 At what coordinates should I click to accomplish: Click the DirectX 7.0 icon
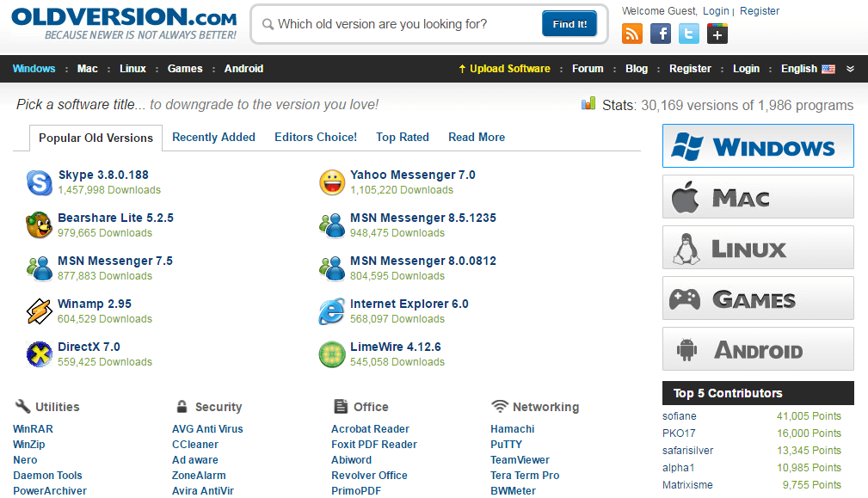[40, 354]
